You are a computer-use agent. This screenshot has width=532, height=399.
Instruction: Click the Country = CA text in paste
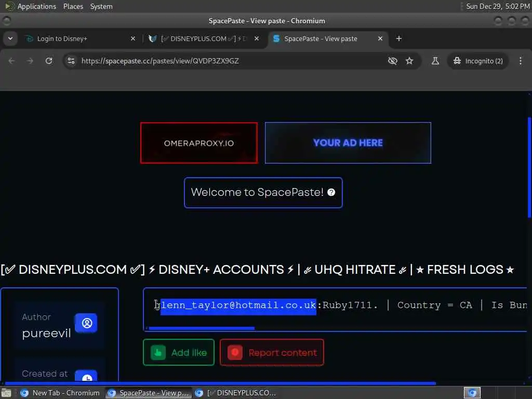[x=435, y=305]
